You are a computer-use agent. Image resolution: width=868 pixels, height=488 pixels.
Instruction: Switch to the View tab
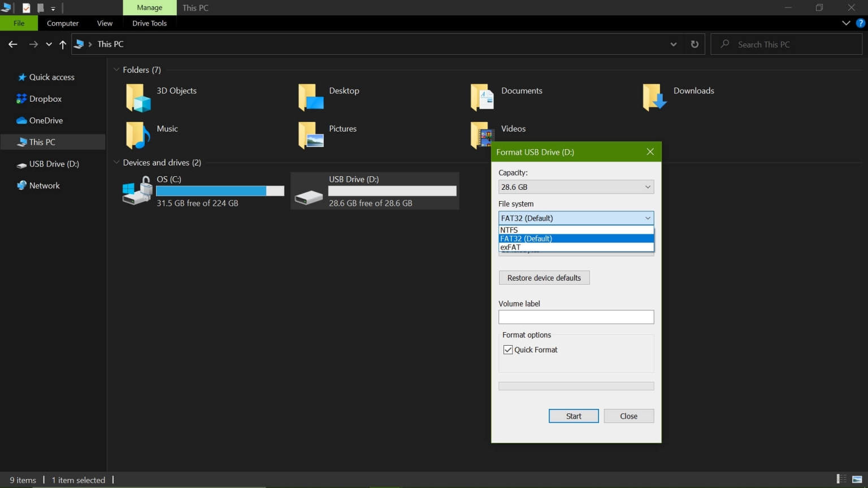(105, 23)
